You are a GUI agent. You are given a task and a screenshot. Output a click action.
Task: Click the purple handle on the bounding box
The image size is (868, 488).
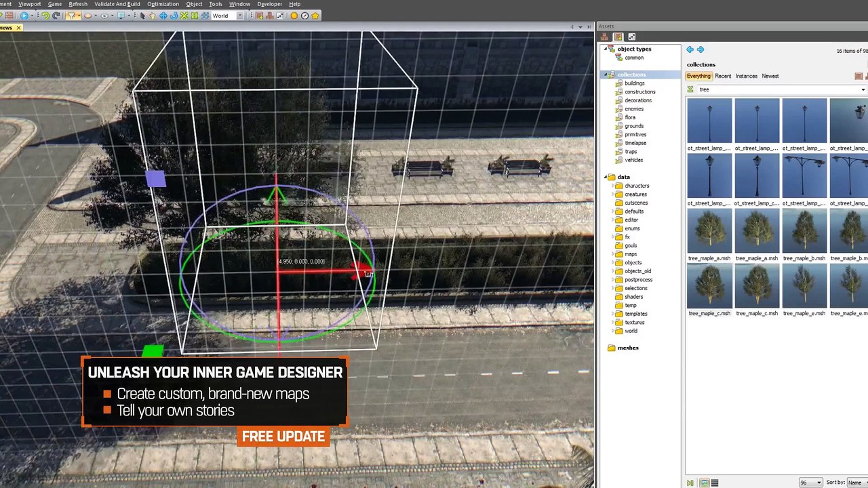click(x=156, y=179)
